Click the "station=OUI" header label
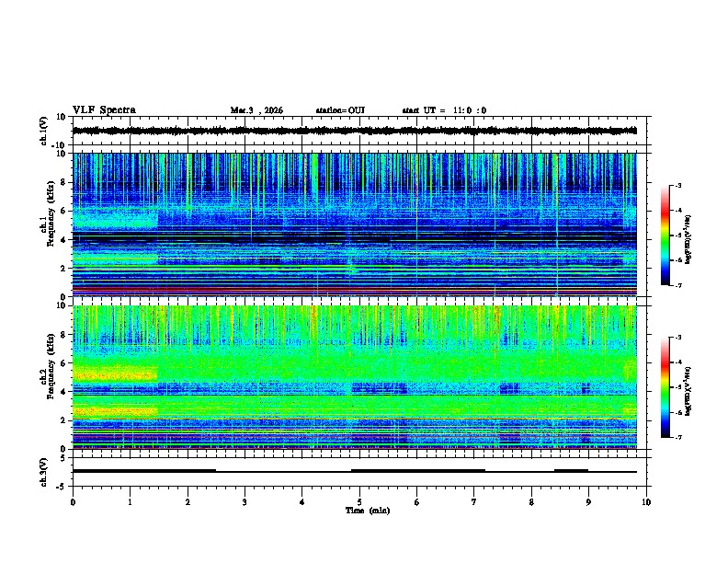Screen dimensions: 728x563 tap(340, 110)
